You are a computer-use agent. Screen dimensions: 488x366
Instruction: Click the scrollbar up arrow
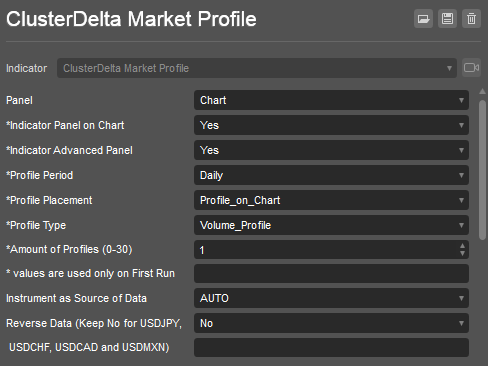tap(482, 91)
